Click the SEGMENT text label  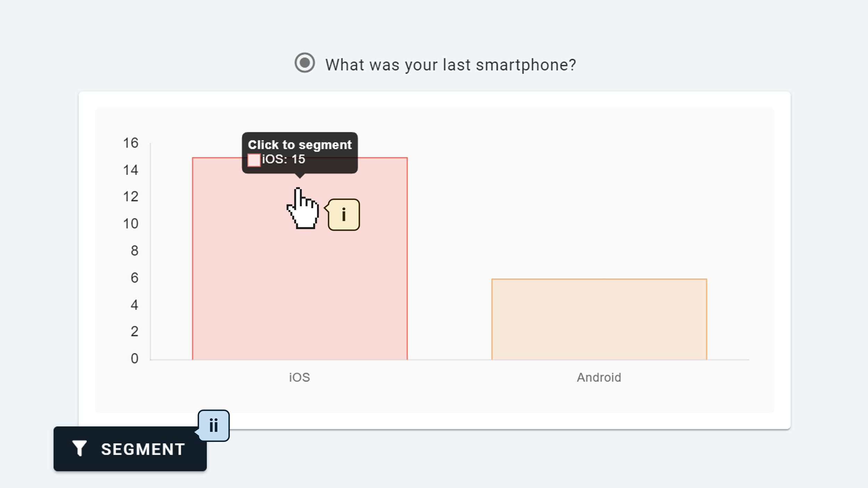coord(143,449)
